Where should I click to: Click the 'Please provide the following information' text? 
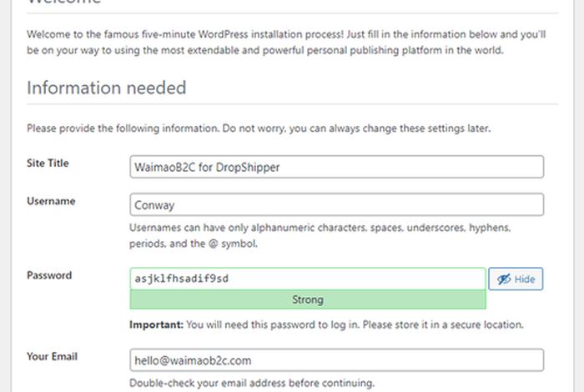point(259,128)
